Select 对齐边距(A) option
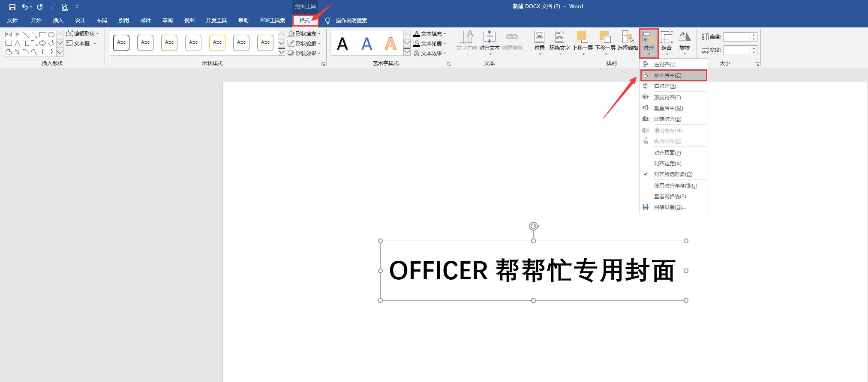 pyautogui.click(x=673, y=164)
